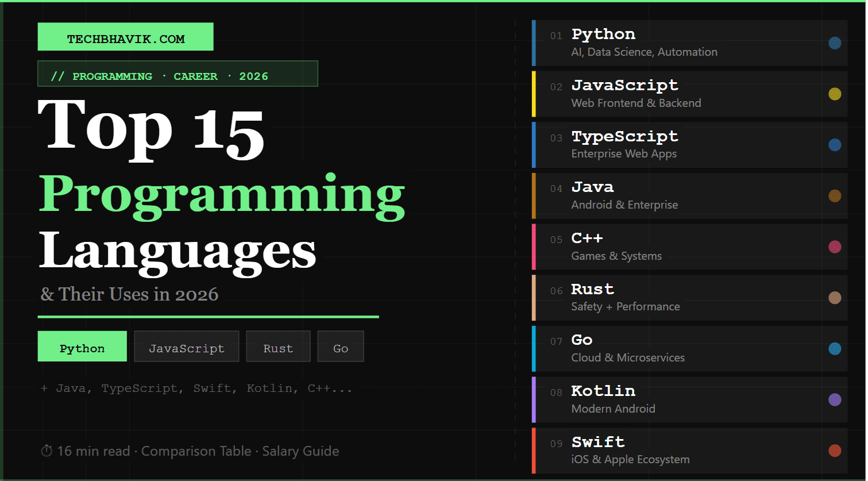Screen dimensions: 868x481
Task: Click 'Modern Android' text
Action: [x=613, y=409]
